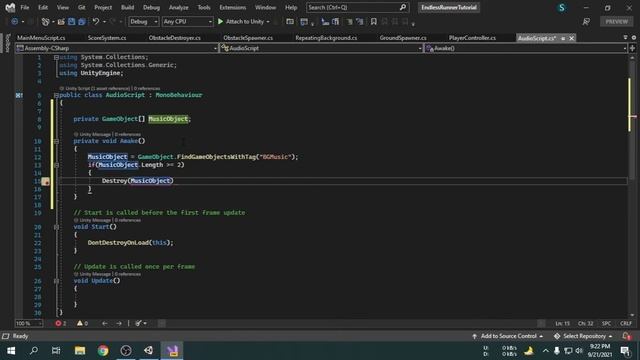Pin the AudioScript.cs tab
The height and width of the screenshot is (360, 640).
[563, 38]
